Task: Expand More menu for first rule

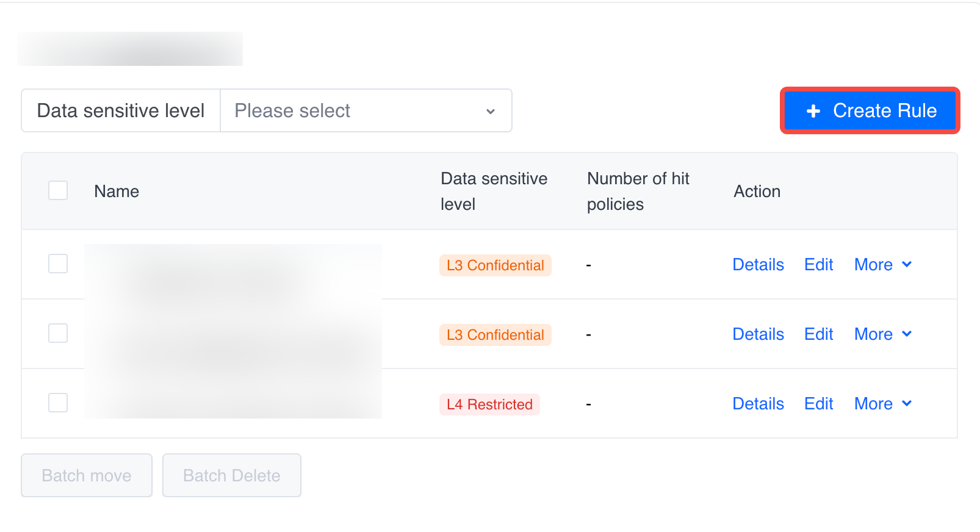Action: coord(882,265)
